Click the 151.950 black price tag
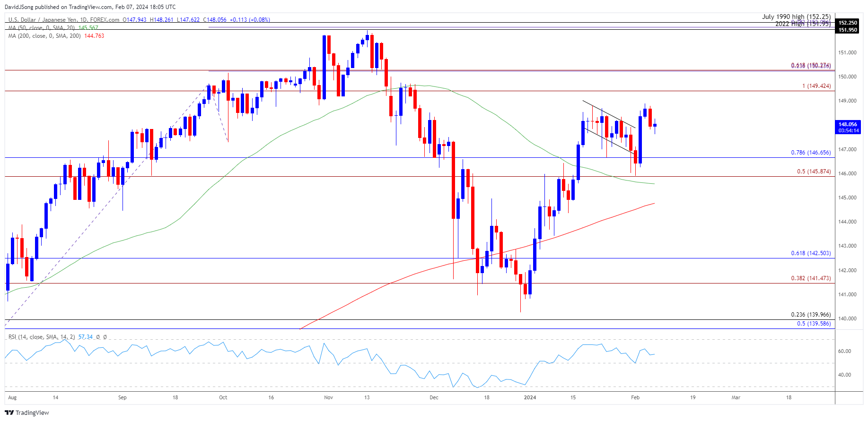The height and width of the screenshot is (421, 868). pos(848,30)
